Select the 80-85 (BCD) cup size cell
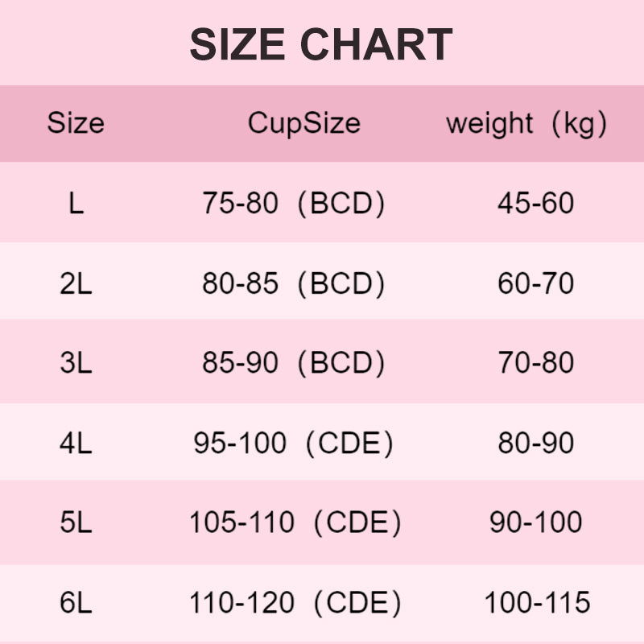This screenshot has width=644, height=644. (x=294, y=283)
